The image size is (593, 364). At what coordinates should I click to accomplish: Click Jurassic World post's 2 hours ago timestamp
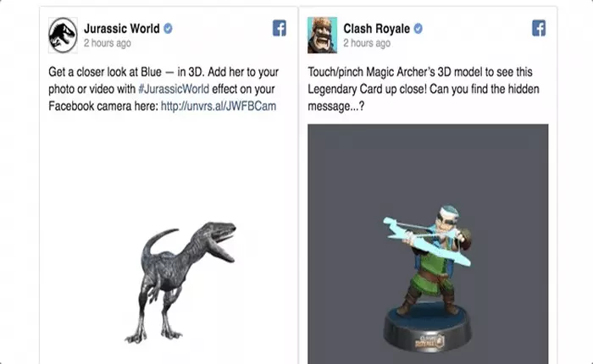(108, 43)
